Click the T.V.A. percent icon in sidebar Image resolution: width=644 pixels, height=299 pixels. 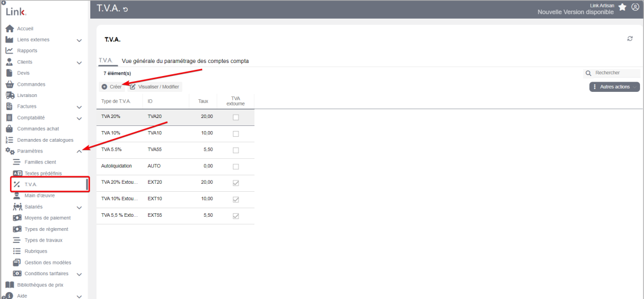pyautogui.click(x=17, y=184)
